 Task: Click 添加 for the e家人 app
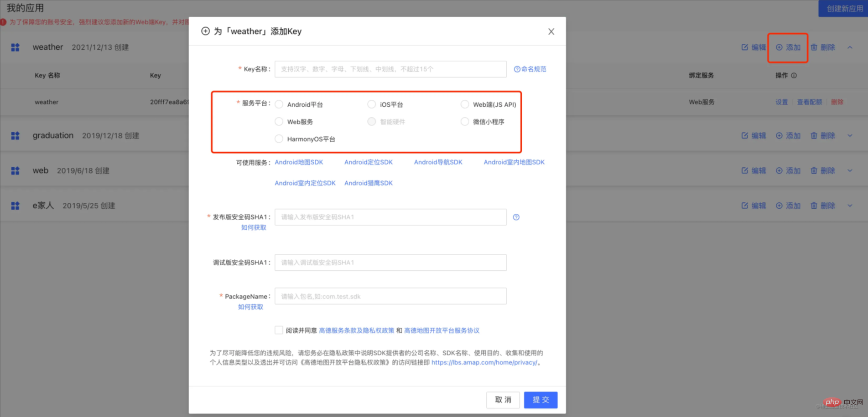pos(788,206)
